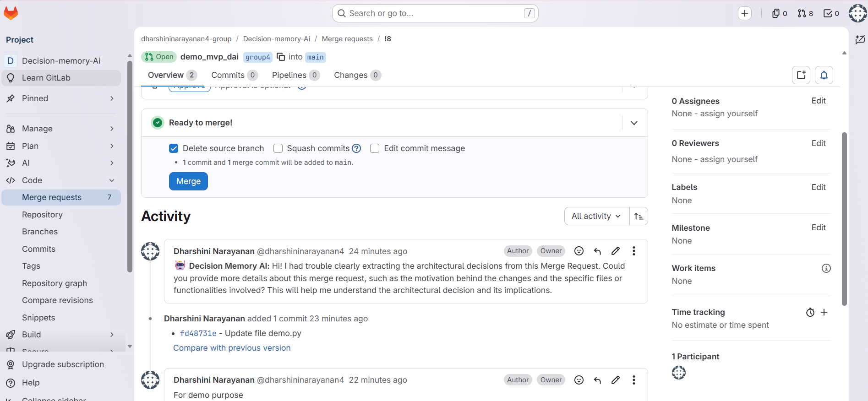Viewport: 868px width, 401px height.
Task: Edit the 'For demo purpose' comment
Action: point(616,380)
